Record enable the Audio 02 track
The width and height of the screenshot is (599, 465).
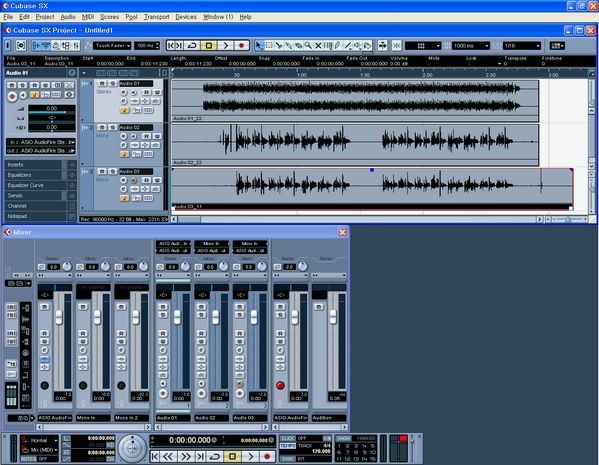(123, 136)
